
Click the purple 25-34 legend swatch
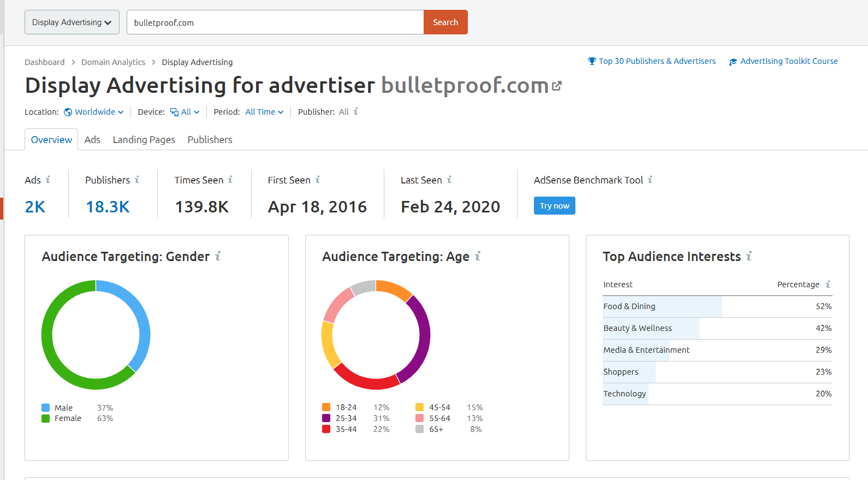pyautogui.click(x=326, y=418)
